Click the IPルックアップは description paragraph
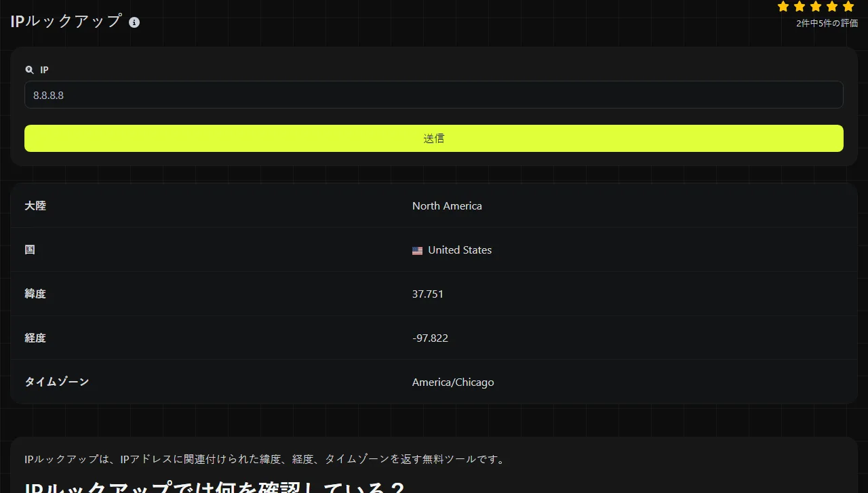Screen dimensions: 868x493 click(265, 460)
